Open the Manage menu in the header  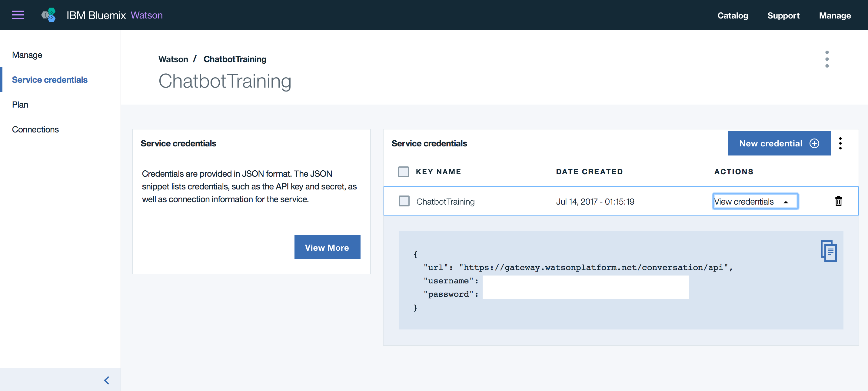[835, 15]
